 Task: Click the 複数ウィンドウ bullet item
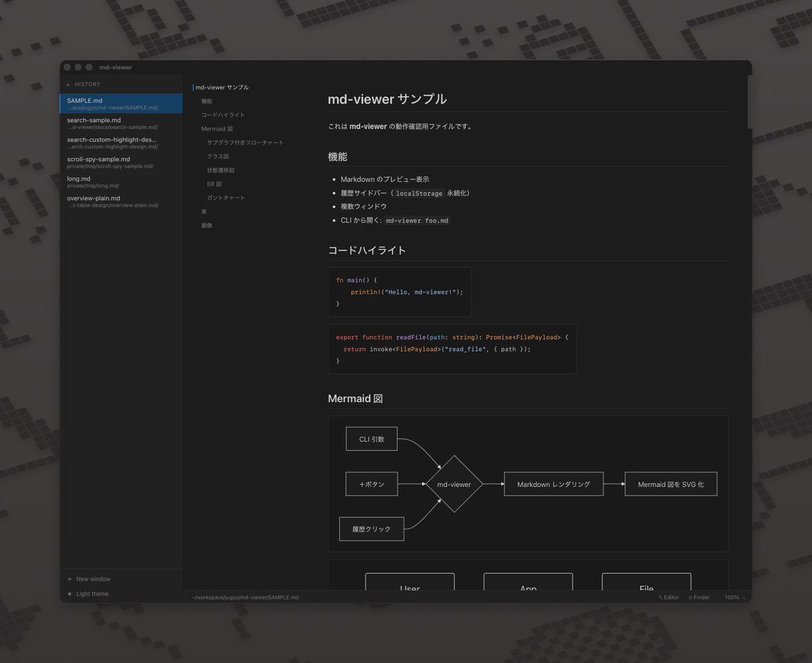tap(363, 206)
